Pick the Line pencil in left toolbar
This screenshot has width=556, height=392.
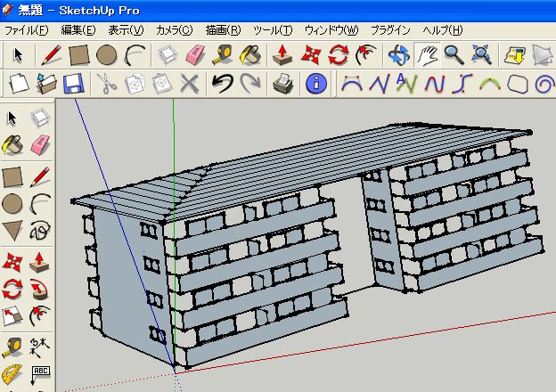39,177
